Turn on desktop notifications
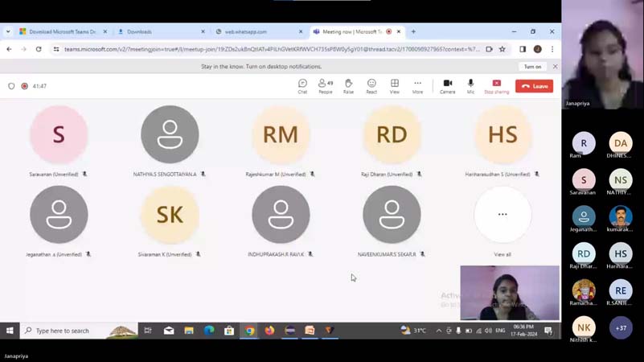The width and height of the screenshot is (644, 362). [x=532, y=67]
